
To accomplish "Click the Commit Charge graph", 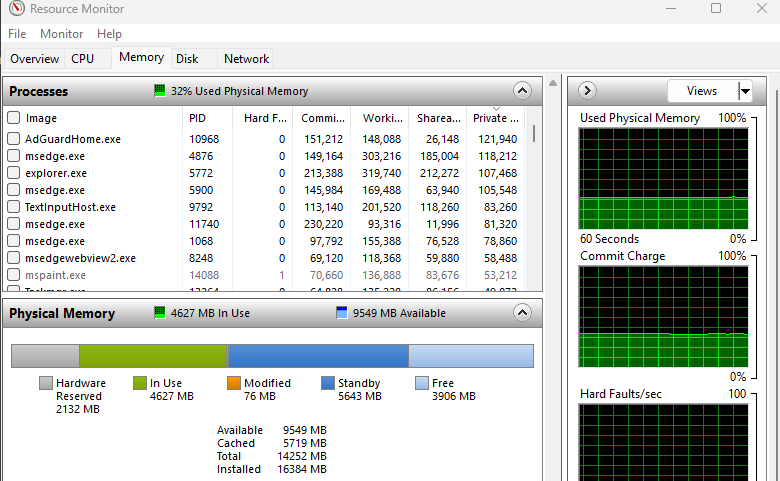I will [x=664, y=316].
